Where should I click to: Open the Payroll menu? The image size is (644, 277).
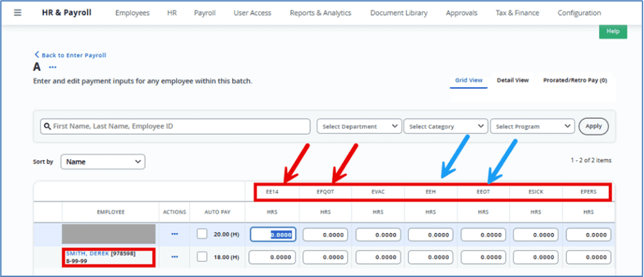pos(204,13)
